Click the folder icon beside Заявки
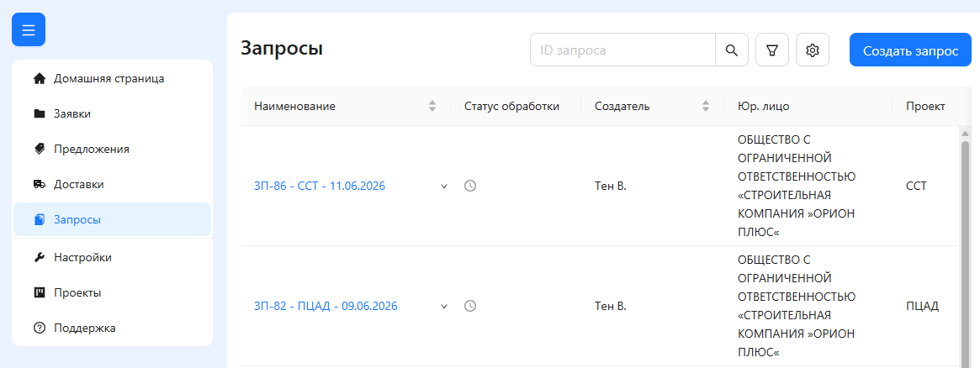 tap(40, 114)
